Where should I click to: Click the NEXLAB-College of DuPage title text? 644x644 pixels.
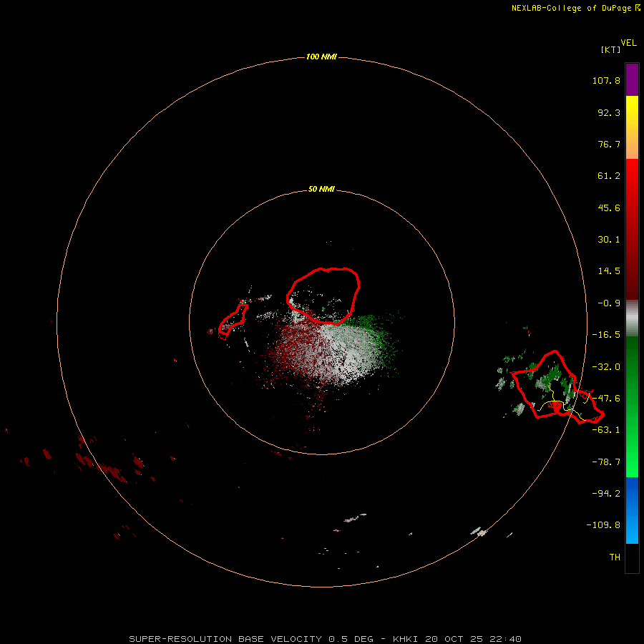pyautogui.click(x=571, y=8)
